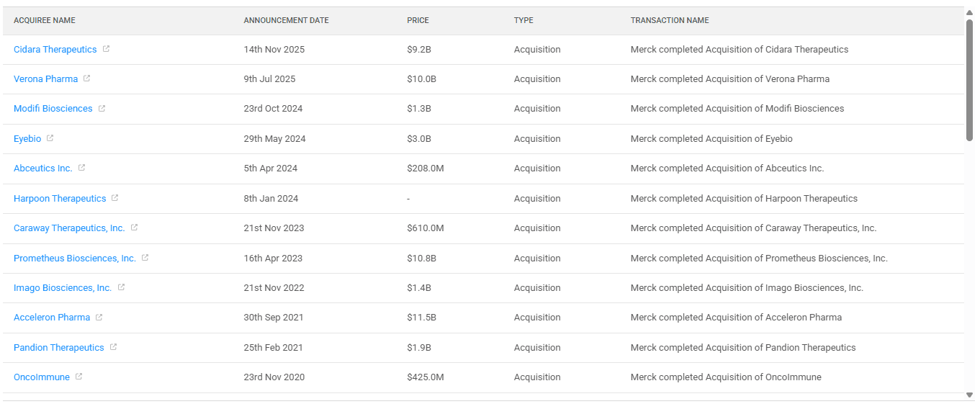Select 'Merck completed Acquisition of Harpoon Therapeutics' text

coord(744,199)
